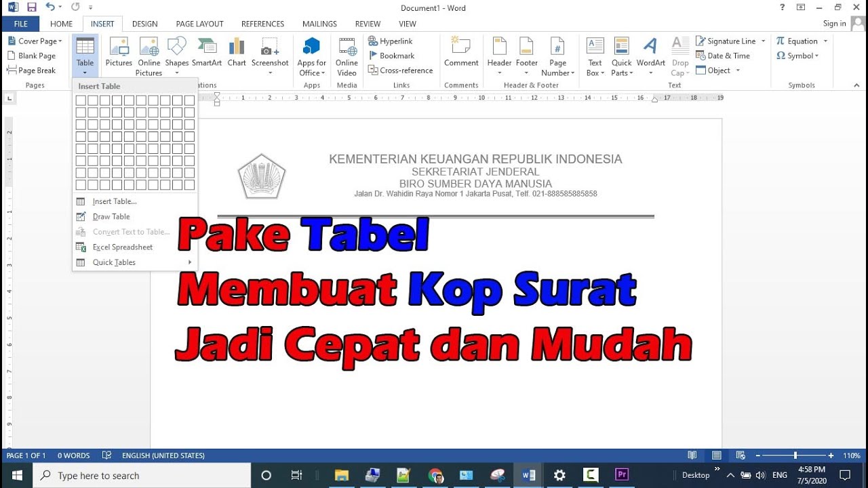Switch to the VIEW tab
The image size is (868, 488).
(x=408, y=24)
